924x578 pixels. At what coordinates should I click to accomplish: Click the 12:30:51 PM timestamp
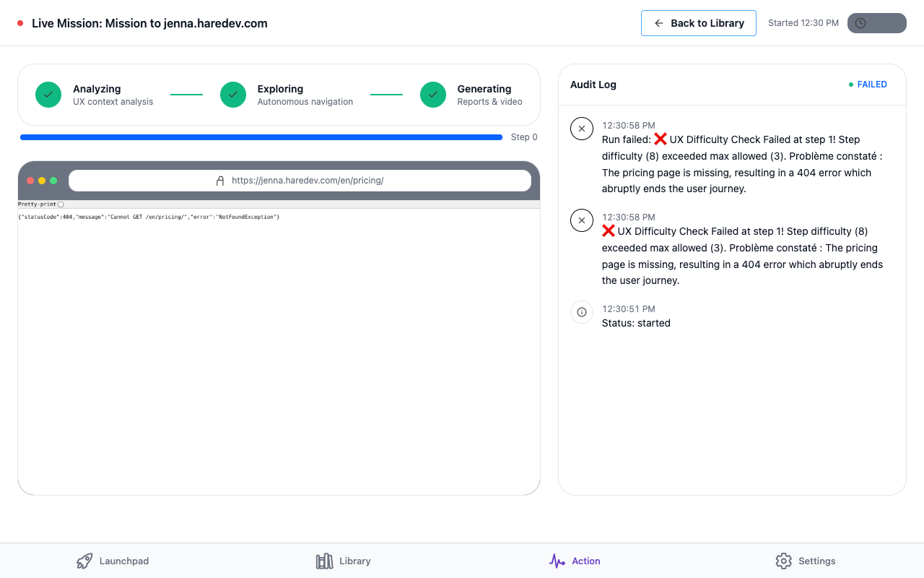(x=629, y=309)
